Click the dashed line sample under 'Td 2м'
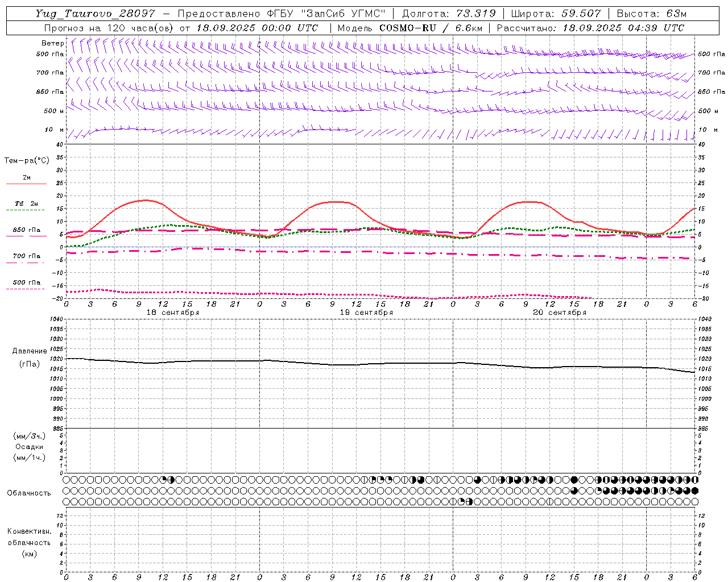728x582 pixels. [x=25, y=210]
